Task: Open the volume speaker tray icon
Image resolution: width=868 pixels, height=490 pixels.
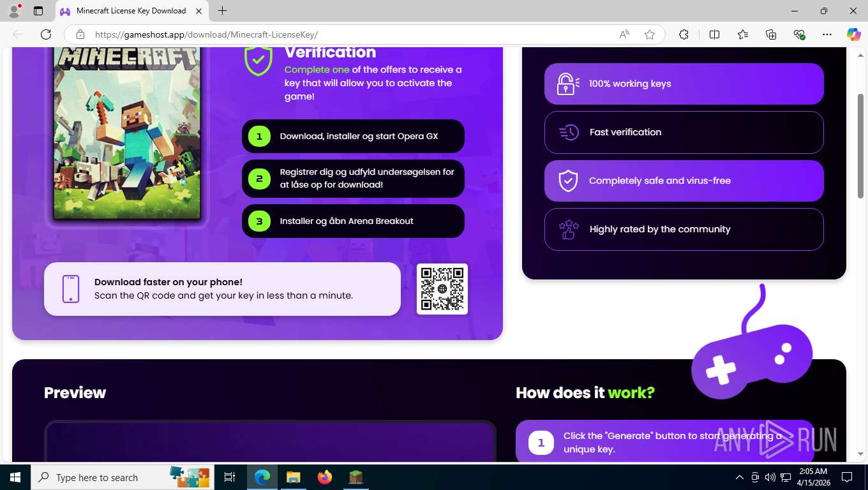Action: (770, 477)
